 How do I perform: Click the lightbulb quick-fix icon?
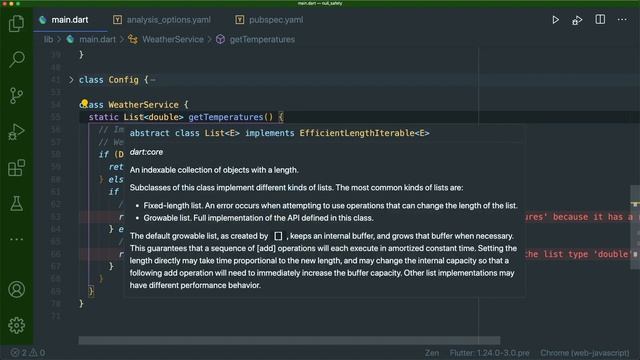click(84, 103)
